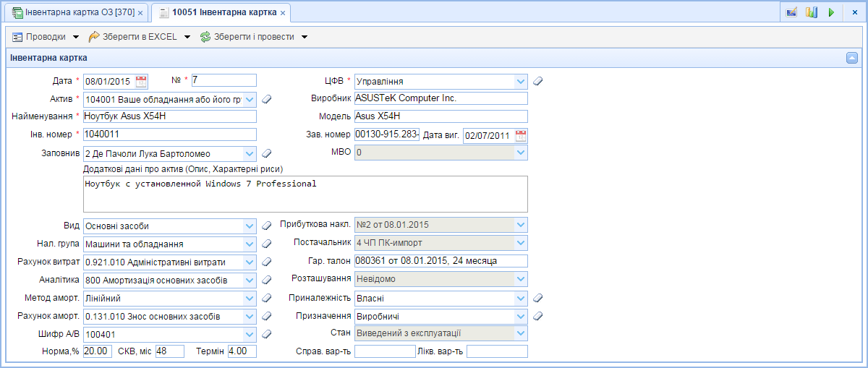Click the Дата field showing 08/01/2015
This screenshot has width=868, height=368.
[x=109, y=81]
